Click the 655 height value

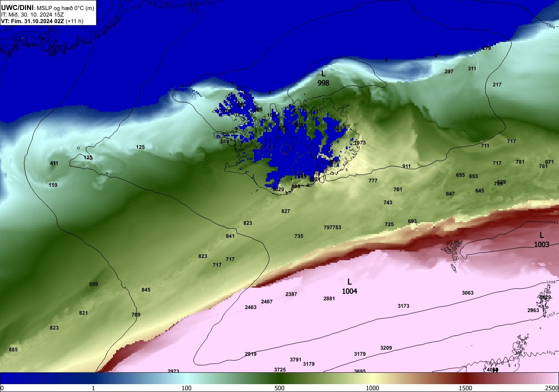pos(460,175)
